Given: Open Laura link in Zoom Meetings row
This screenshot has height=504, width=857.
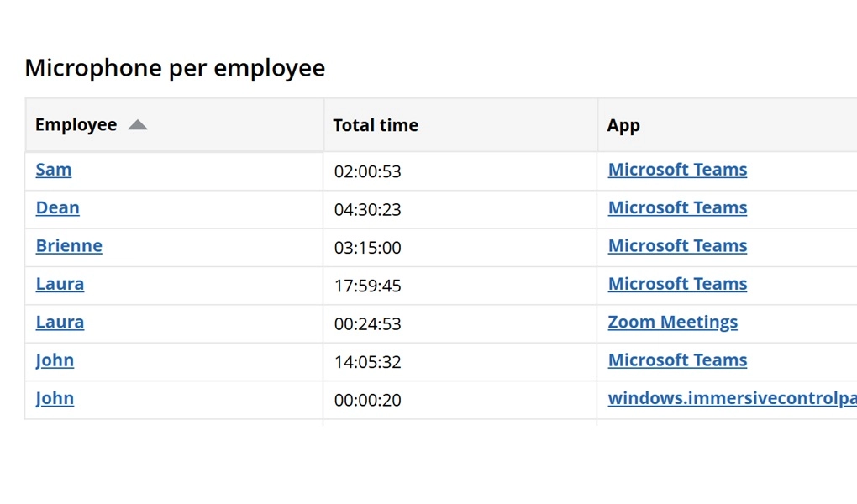Looking at the screenshot, I should pos(60,322).
